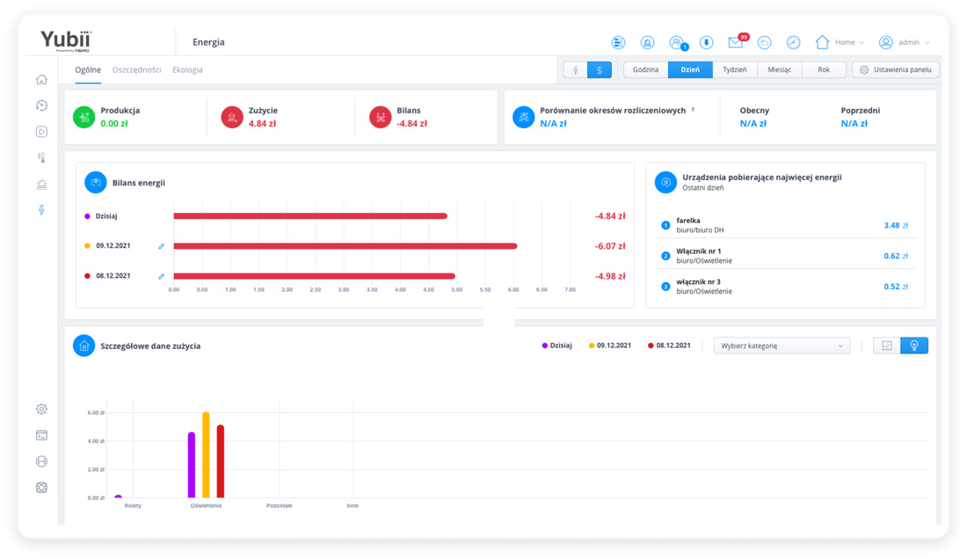Open the history clock icon in sidebar

click(41, 105)
